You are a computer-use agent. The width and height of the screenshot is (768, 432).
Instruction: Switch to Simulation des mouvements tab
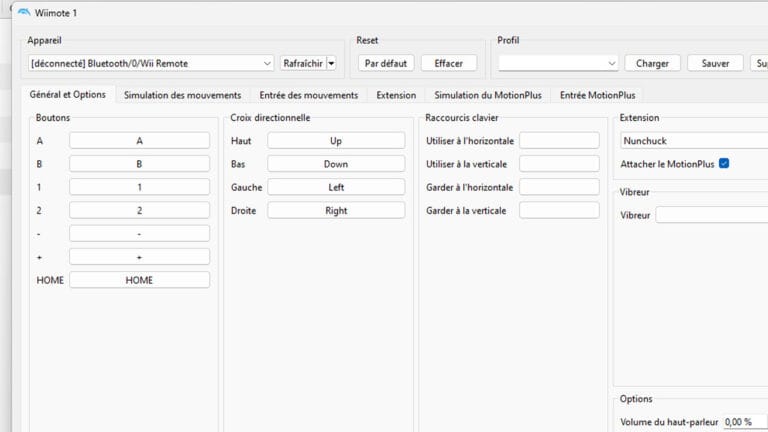pos(182,95)
